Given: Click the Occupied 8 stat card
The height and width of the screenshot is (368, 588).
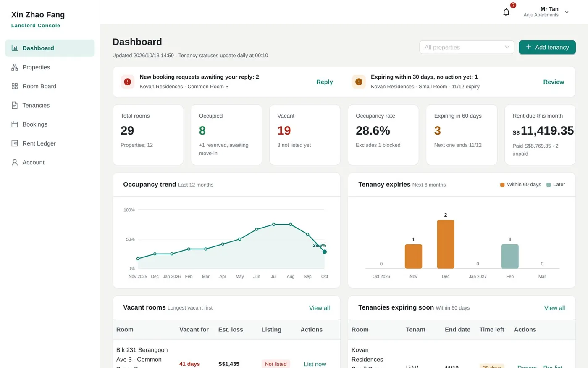Looking at the screenshot, I should click(226, 135).
